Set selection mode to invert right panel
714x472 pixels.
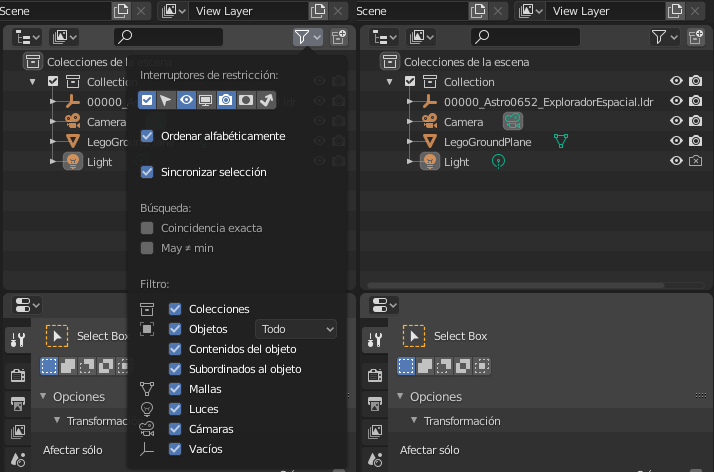point(463,366)
